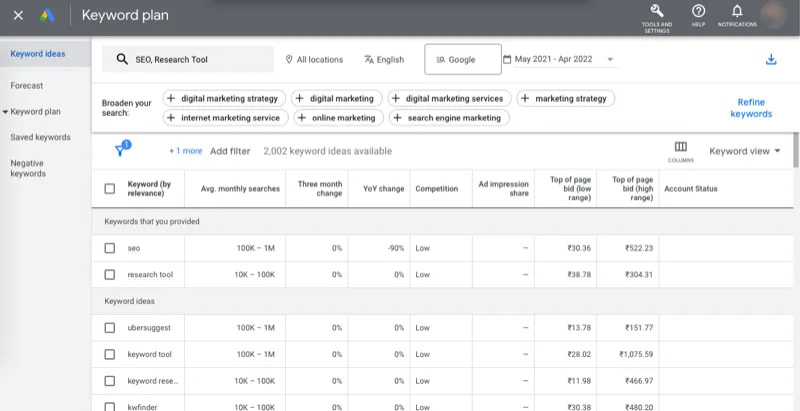Image resolution: width=800 pixels, height=411 pixels.
Task: Tick the checkbox for 'seo' keyword
Action: 110,248
